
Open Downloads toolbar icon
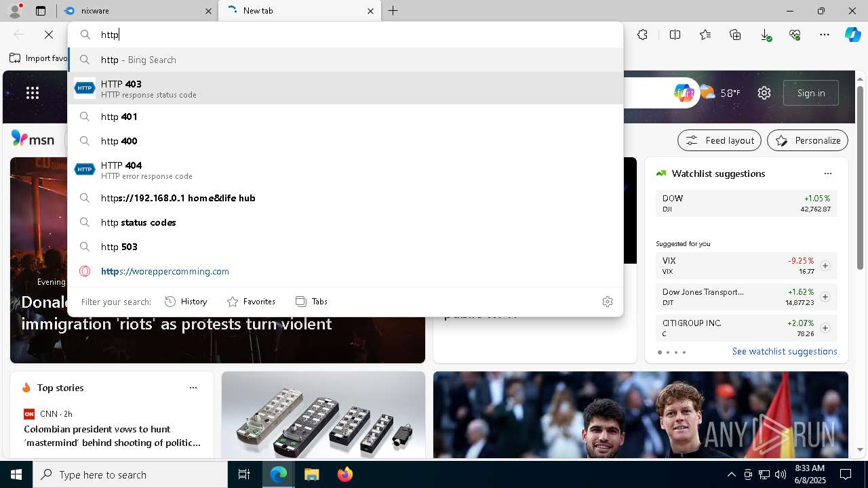765,35
